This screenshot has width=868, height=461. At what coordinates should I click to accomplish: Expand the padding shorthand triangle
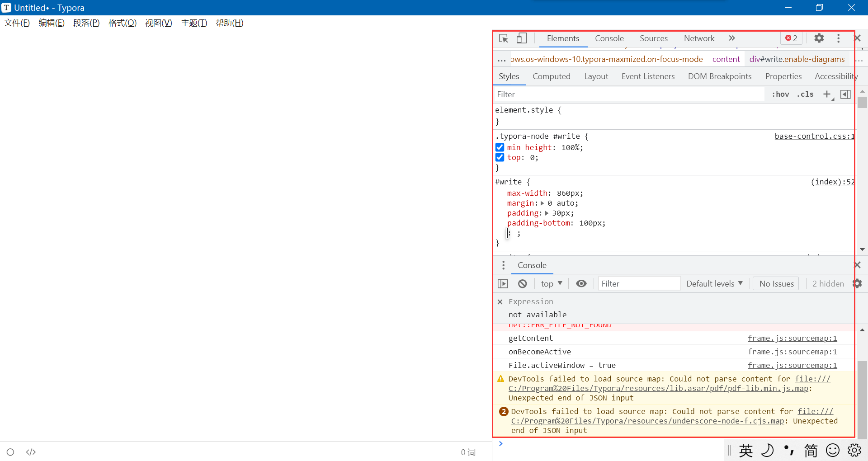[x=547, y=213]
